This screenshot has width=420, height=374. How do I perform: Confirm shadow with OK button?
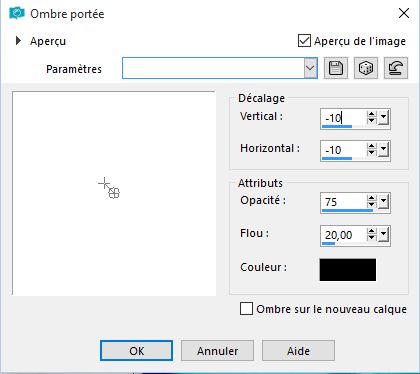point(136,351)
